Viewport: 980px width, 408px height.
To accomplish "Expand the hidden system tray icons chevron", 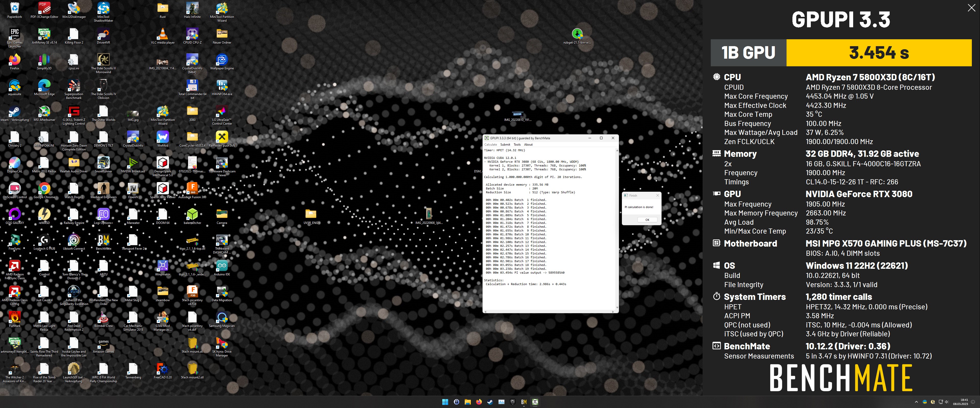I will pyautogui.click(x=916, y=402).
